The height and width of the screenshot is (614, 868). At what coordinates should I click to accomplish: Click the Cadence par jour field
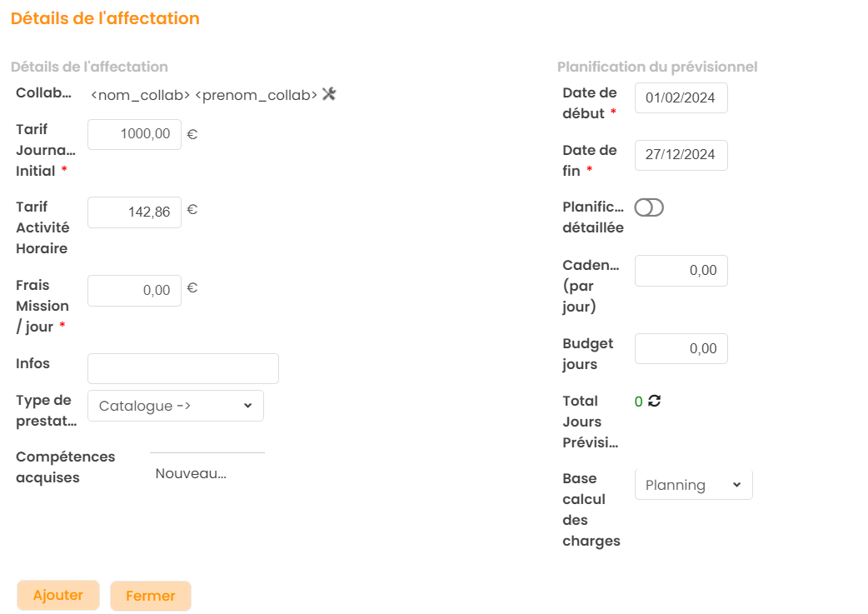681,271
